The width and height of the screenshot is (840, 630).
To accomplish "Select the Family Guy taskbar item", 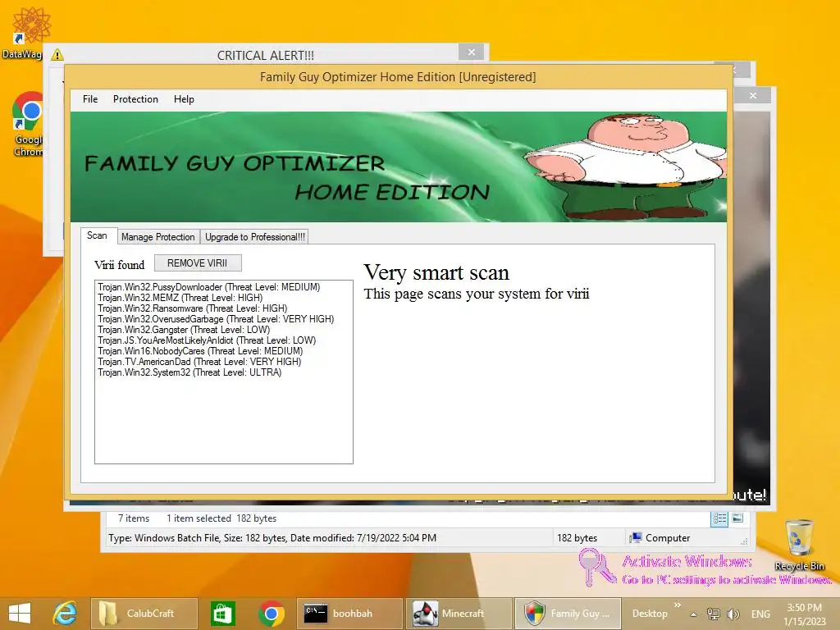I will (x=568, y=614).
